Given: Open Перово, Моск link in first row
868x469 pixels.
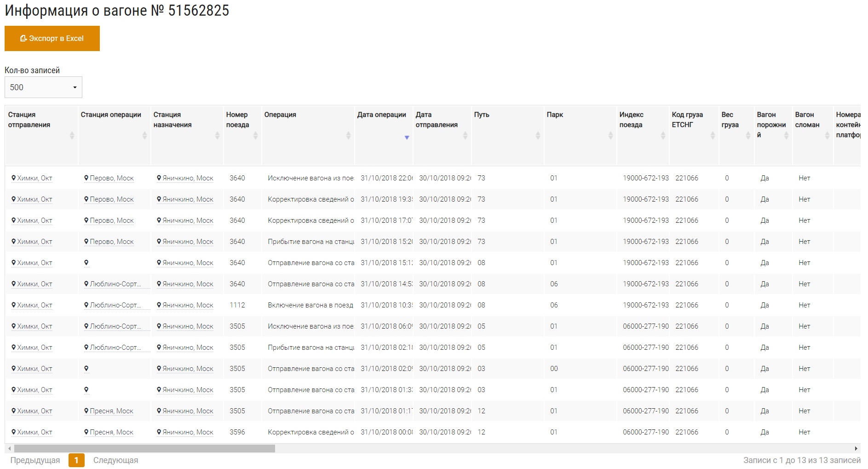Looking at the screenshot, I should (111, 178).
